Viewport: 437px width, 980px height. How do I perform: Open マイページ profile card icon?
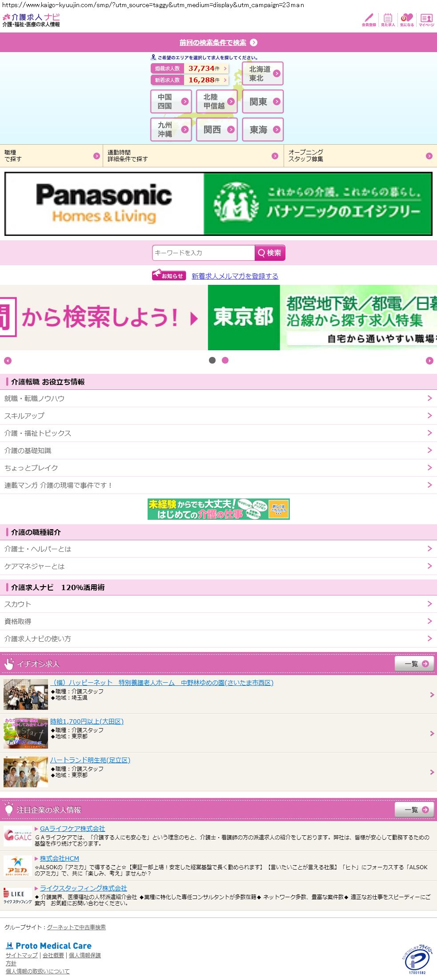(426, 20)
